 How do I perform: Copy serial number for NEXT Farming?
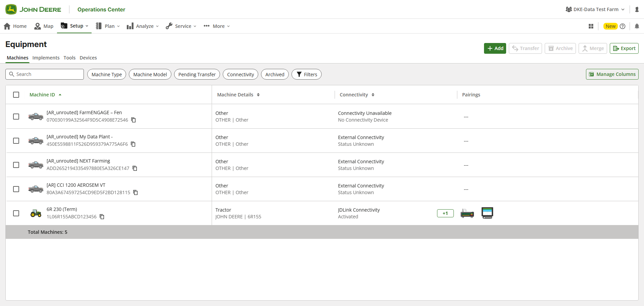[135, 168]
